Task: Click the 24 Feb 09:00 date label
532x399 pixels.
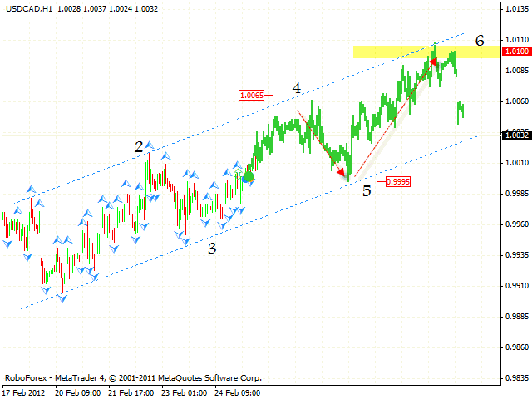Action: 236,392
